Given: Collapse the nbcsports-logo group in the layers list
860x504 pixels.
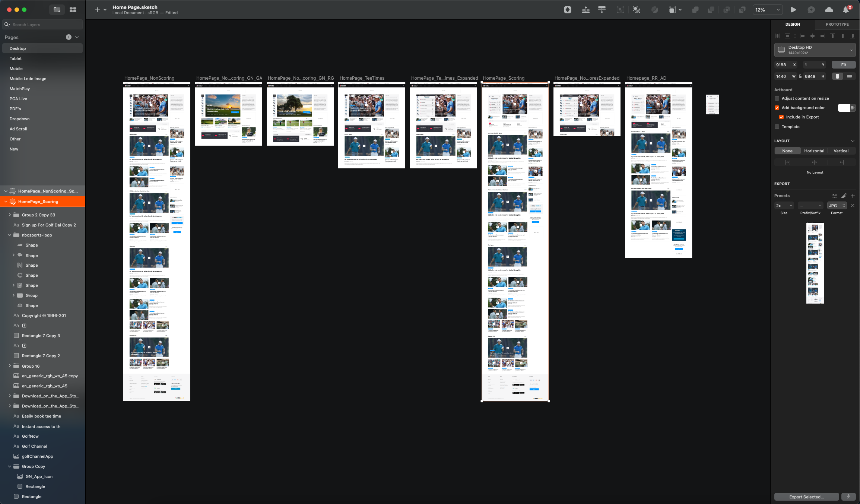Looking at the screenshot, I should tap(9, 235).
